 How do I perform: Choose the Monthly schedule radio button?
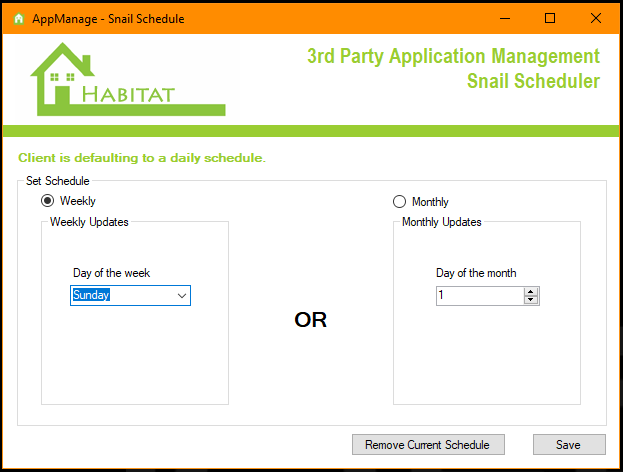[400, 202]
